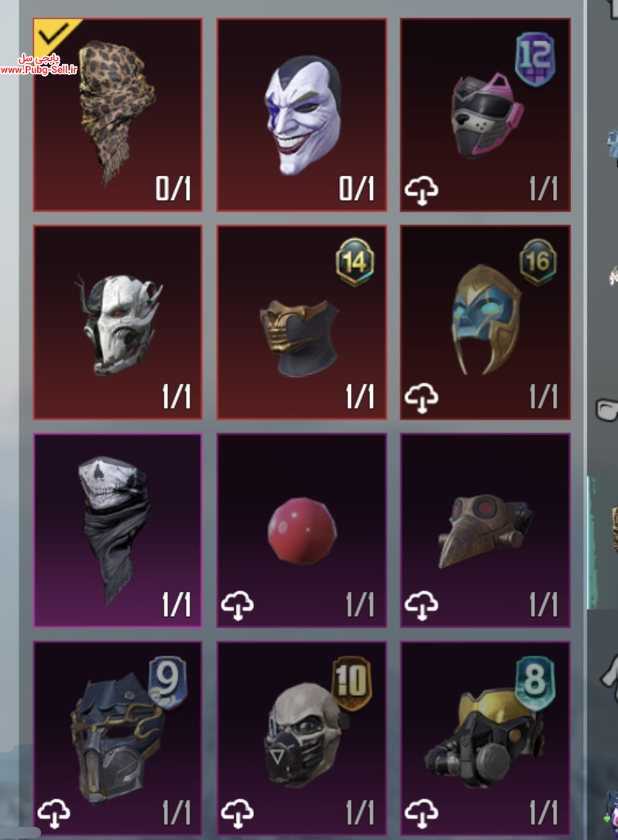Download the red clown nose item
Viewport: 618px width, 840px height.
pos(238,606)
